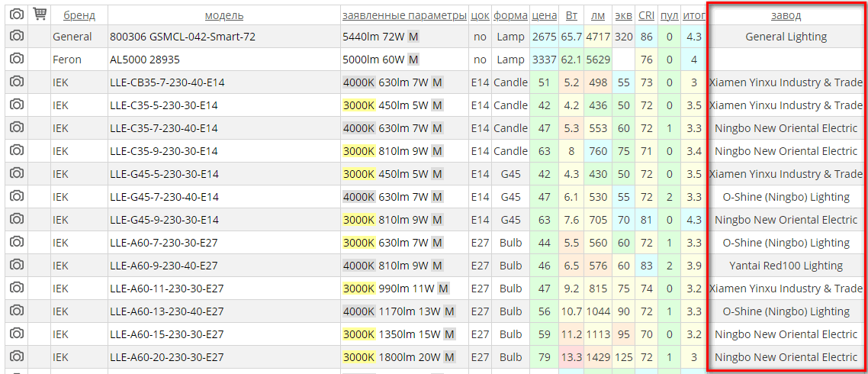Open photo for LLE-A60-11-230-30-E27
The width and height of the screenshot is (868, 374).
coord(17,289)
